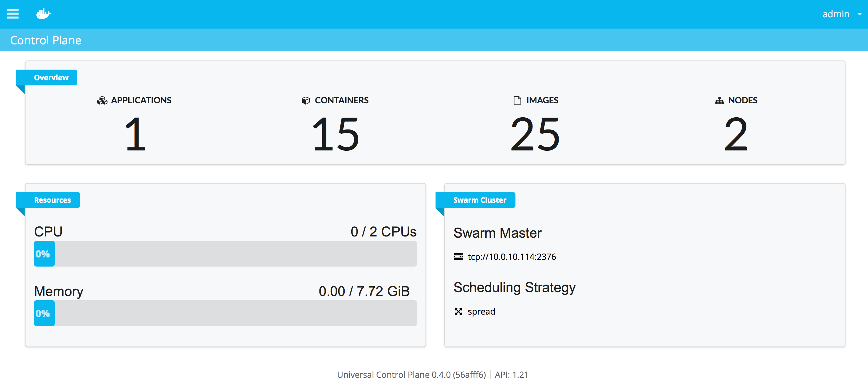Viewport: 868px width, 386px height.
Task: Click the images count 25
Action: (x=535, y=134)
